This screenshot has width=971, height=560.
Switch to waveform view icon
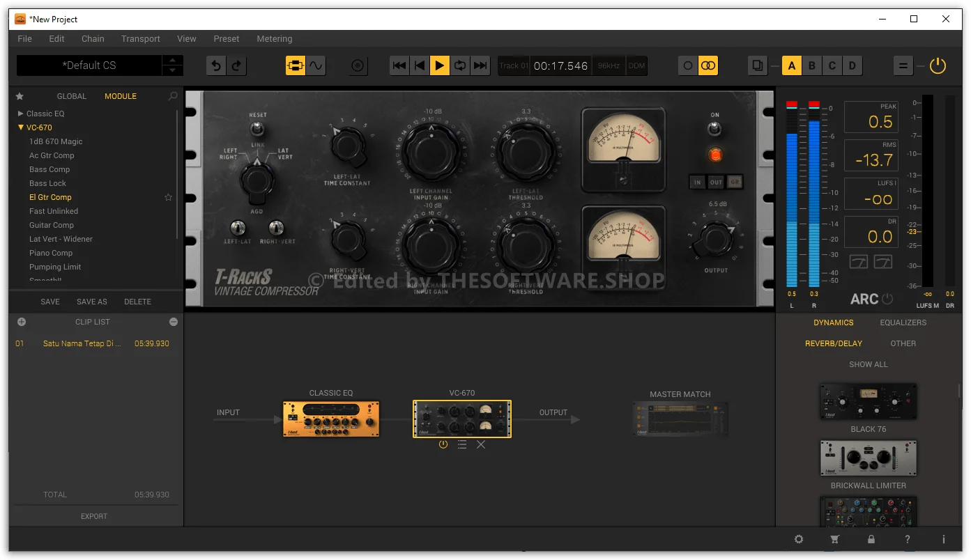coord(316,65)
